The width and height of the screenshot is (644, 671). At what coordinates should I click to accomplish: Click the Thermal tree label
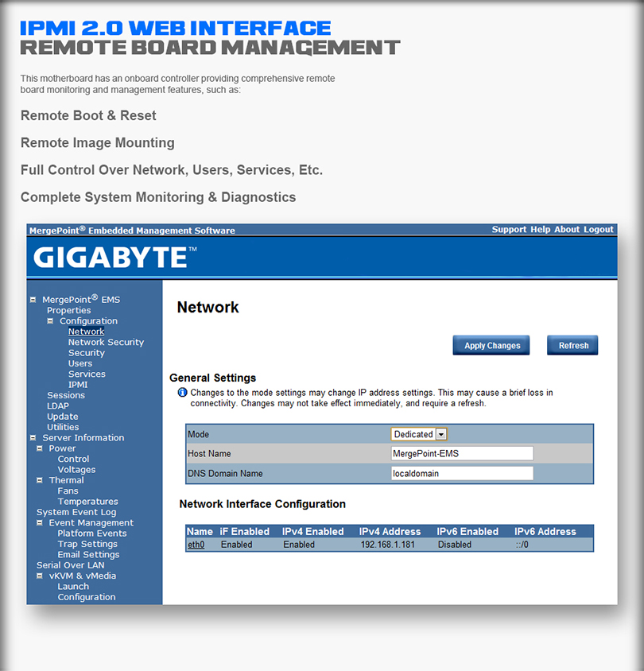(66, 480)
